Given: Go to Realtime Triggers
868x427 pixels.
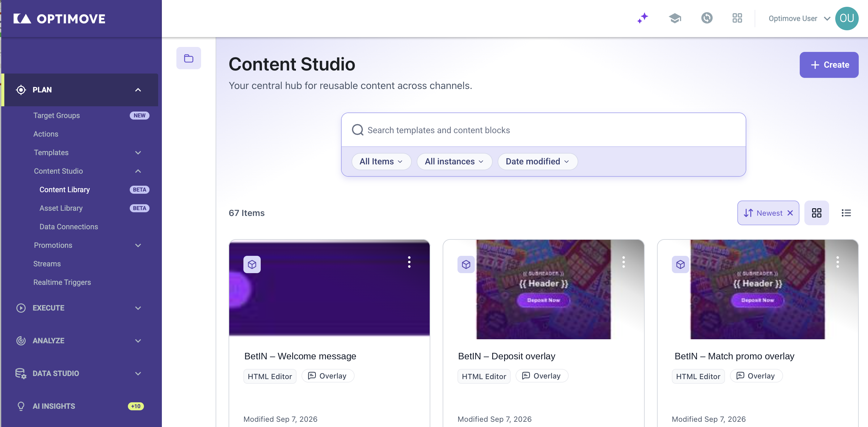Looking at the screenshot, I should coord(62,282).
